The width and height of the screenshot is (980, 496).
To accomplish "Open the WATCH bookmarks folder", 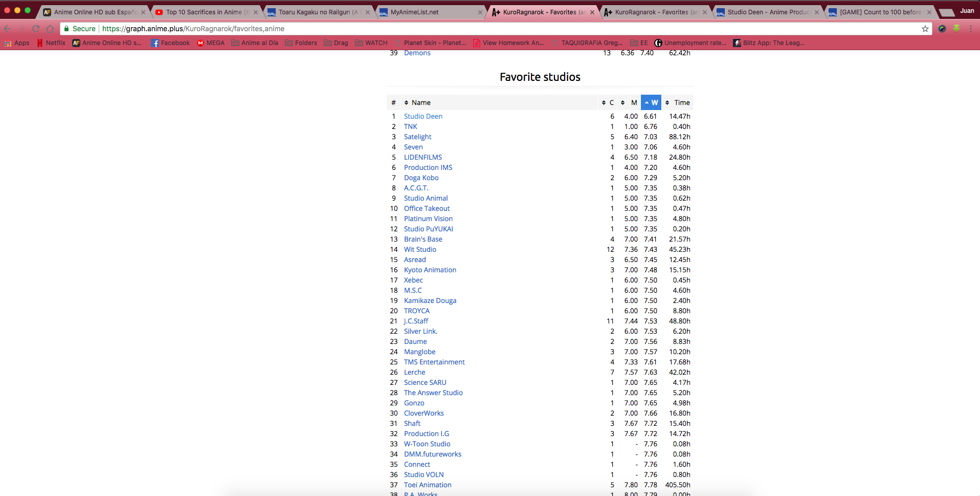I will 371,43.
